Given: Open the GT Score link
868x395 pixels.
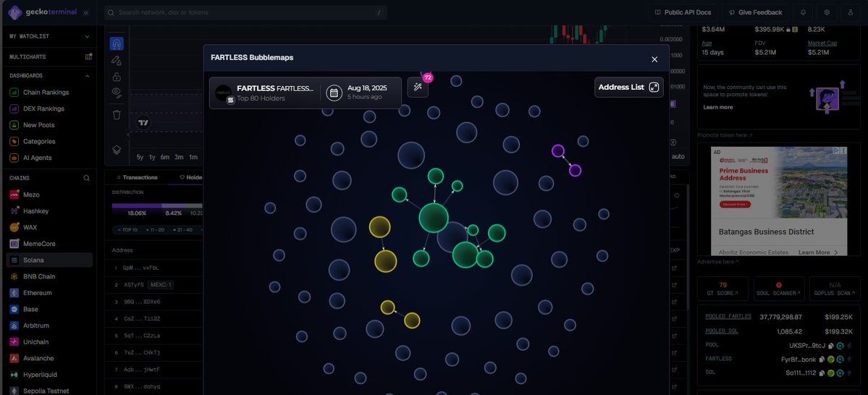Looking at the screenshot, I should pos(723,289).
